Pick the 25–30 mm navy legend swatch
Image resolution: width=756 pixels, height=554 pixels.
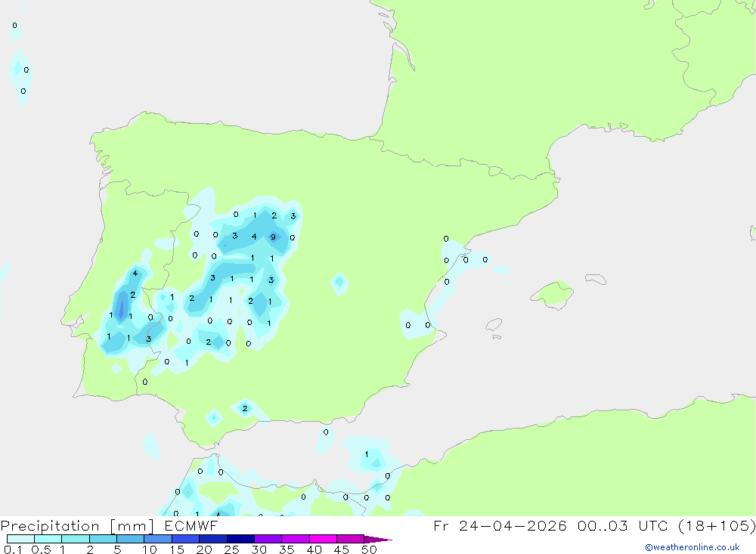[x=240, y=539]
